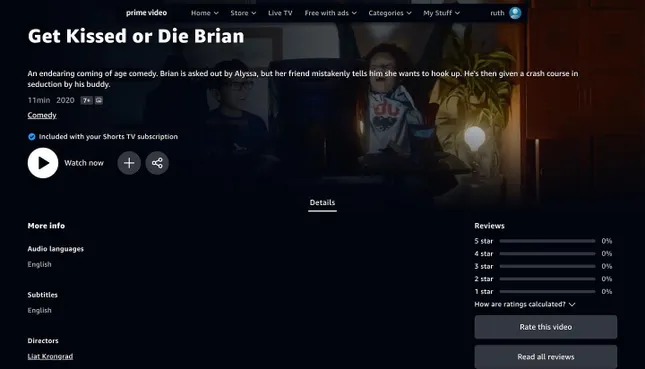Play the video with Watch now button
The image size is (645, 369).
(43, 163)
